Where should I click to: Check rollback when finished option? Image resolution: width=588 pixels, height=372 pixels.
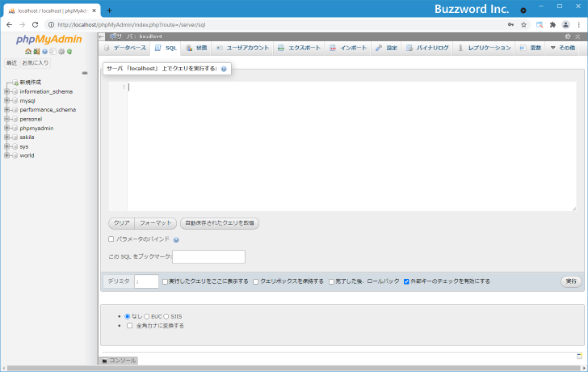(x=331, y=281)
